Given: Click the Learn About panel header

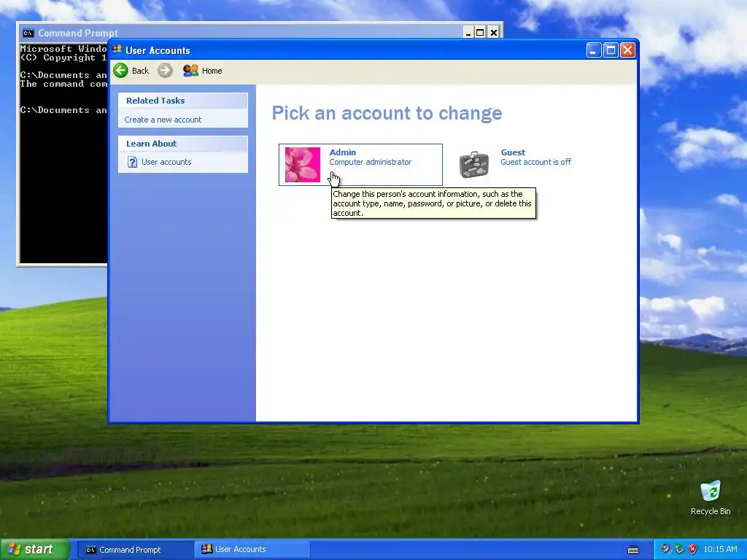Looking at the screenshot, I should 183,144.
